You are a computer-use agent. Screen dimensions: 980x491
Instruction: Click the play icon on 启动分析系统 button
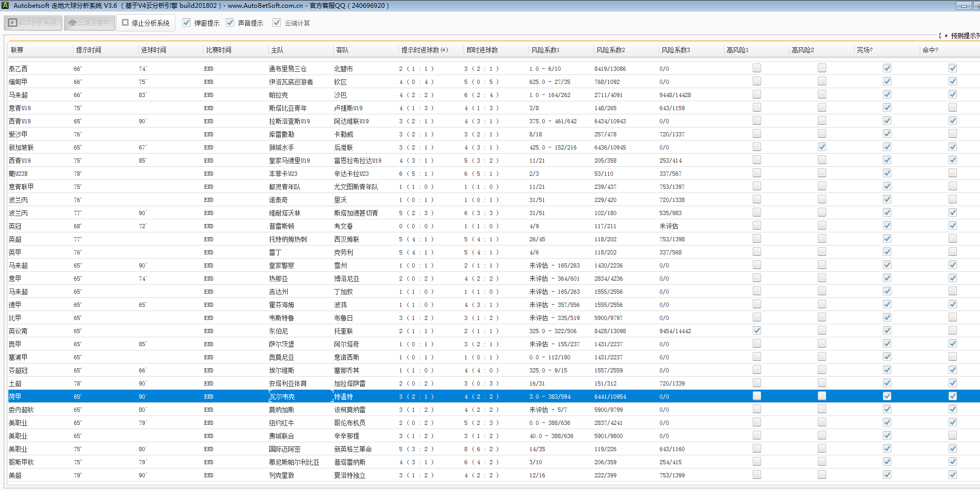[x=13, y=23]
